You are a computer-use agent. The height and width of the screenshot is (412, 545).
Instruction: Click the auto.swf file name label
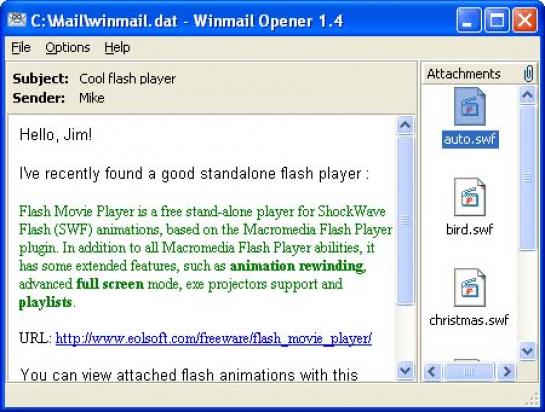point(470,139)
